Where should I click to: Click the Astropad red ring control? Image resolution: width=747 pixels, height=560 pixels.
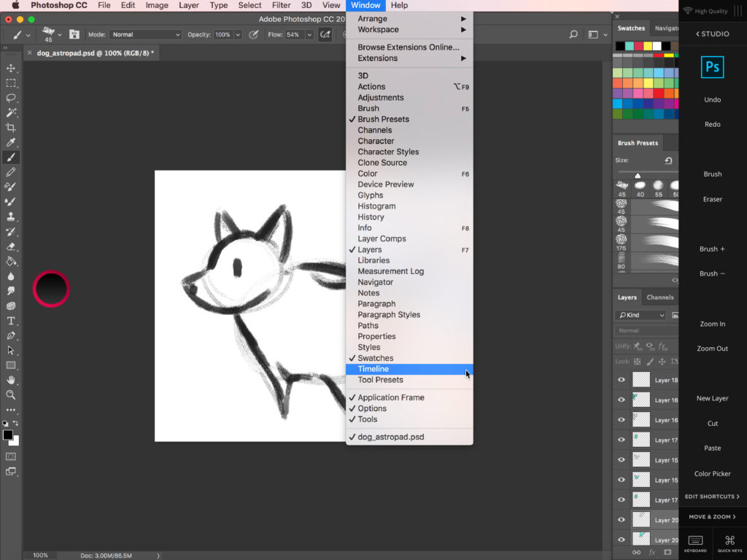(51, 289)
